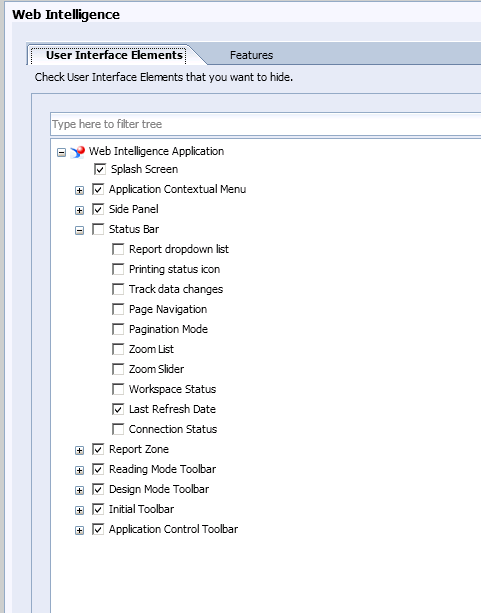Enable the Track data changes checkbox
This screenshot has width=481, height=613.
coord(118,289)
